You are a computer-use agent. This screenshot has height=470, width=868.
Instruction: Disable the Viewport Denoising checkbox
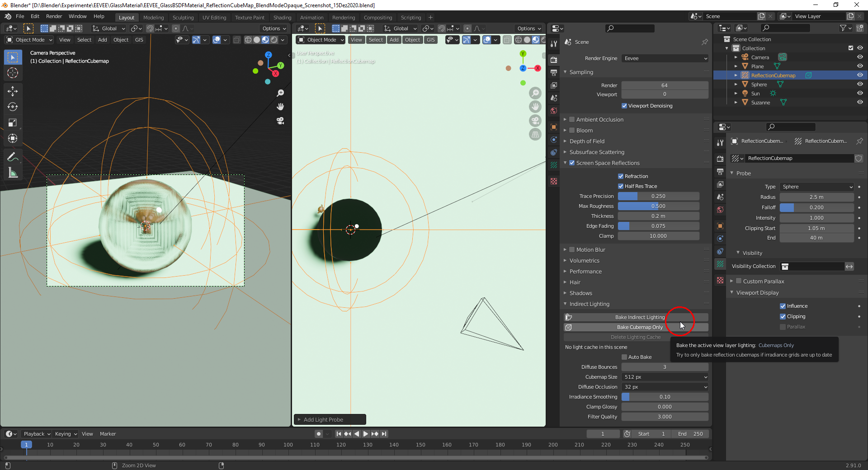coord(624,106)
